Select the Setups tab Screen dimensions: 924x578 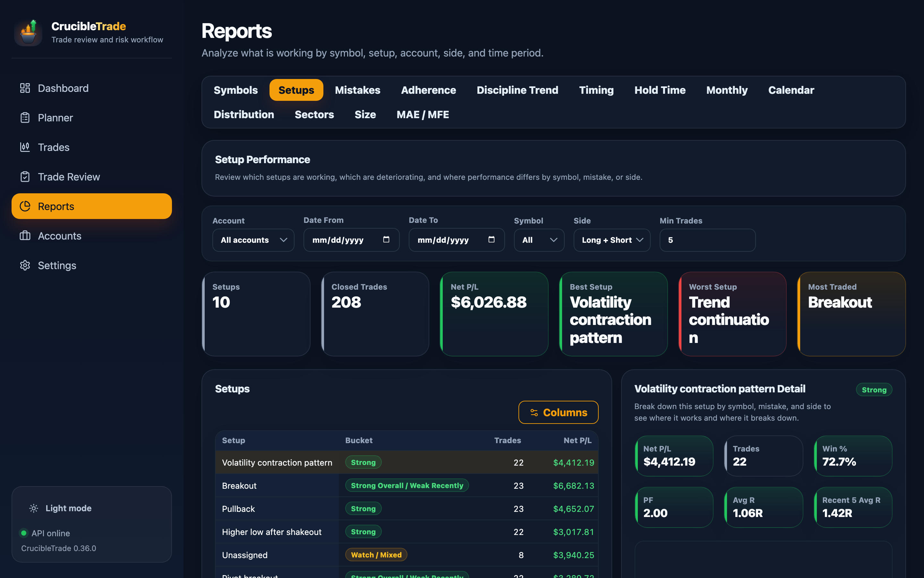coord(296,90)
